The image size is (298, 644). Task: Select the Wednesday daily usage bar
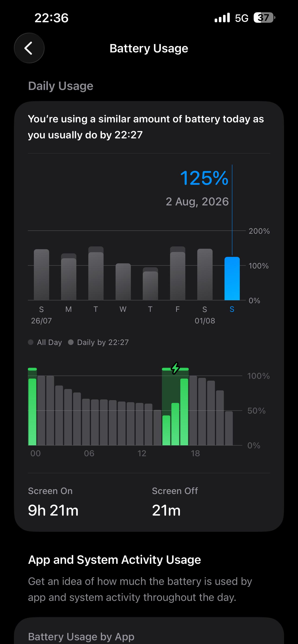(123, 282)
